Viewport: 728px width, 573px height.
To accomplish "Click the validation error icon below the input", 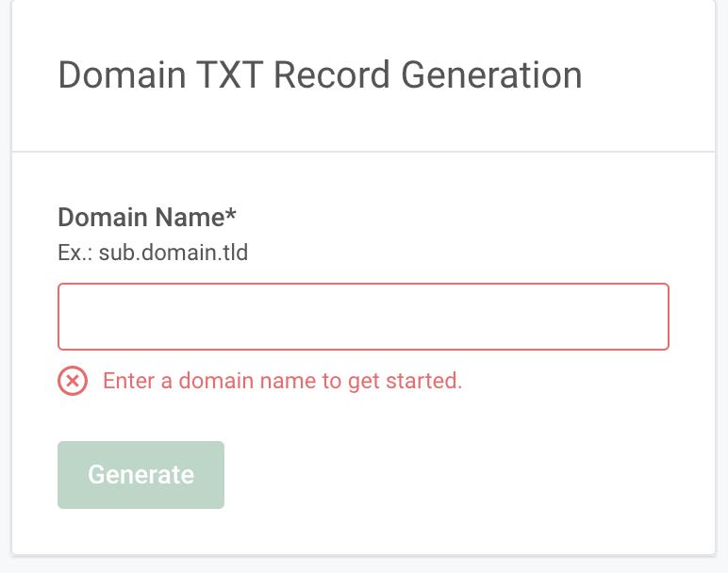I will [x=73, y=381].
